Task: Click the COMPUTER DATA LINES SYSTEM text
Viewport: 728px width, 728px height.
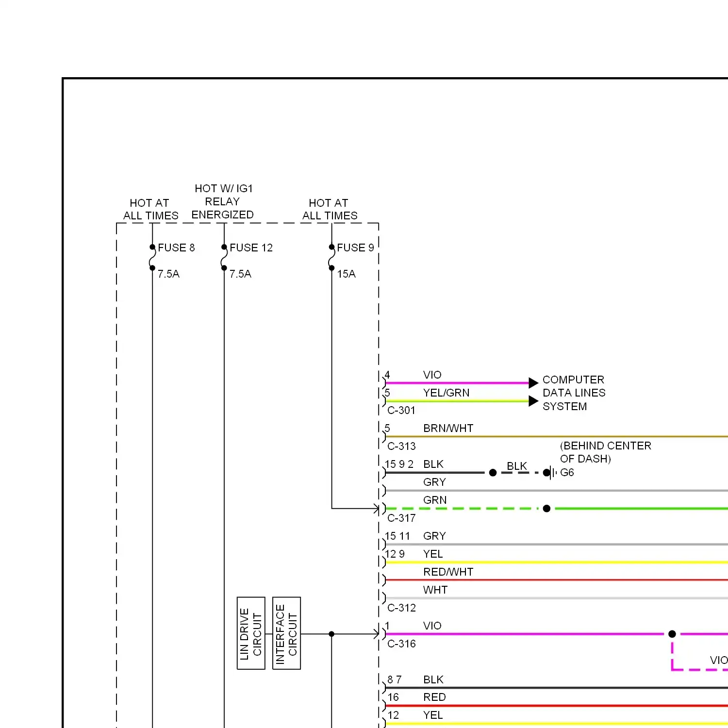Action: [574, 393]
